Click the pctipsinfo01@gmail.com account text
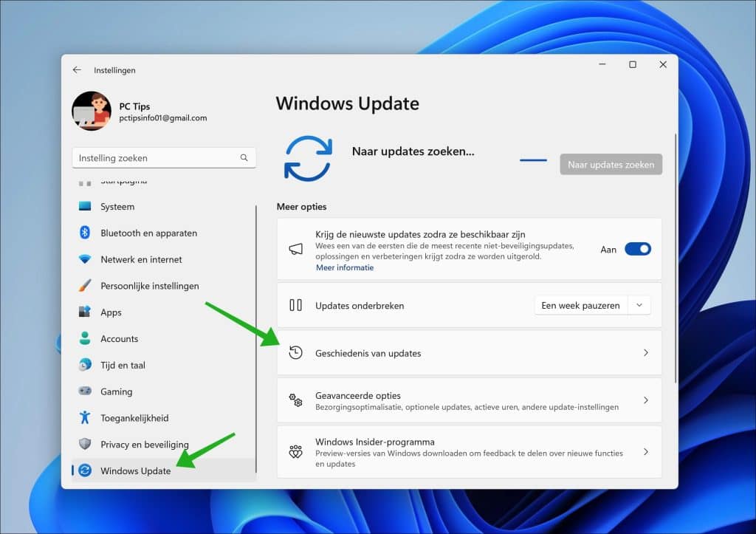This screenshot has width=756, height=534. tap(163, 117)
